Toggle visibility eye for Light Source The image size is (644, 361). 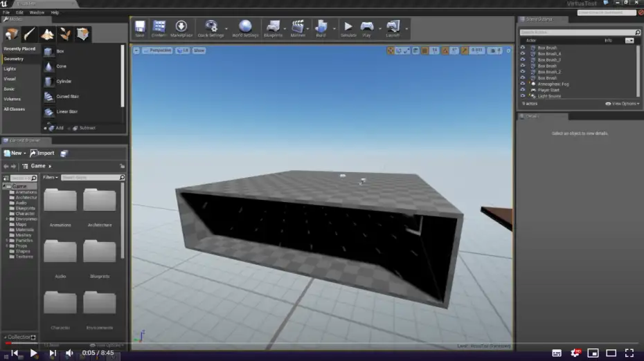522,96
